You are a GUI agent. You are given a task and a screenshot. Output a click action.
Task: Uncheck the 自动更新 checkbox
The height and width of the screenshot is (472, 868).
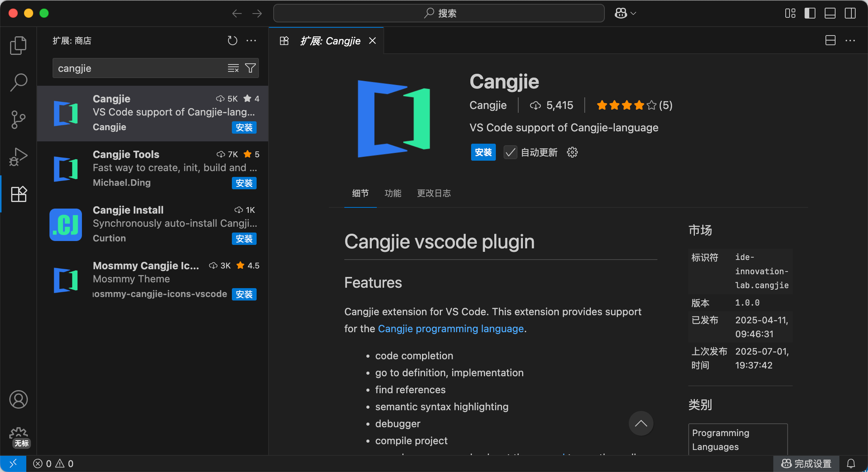510,152
